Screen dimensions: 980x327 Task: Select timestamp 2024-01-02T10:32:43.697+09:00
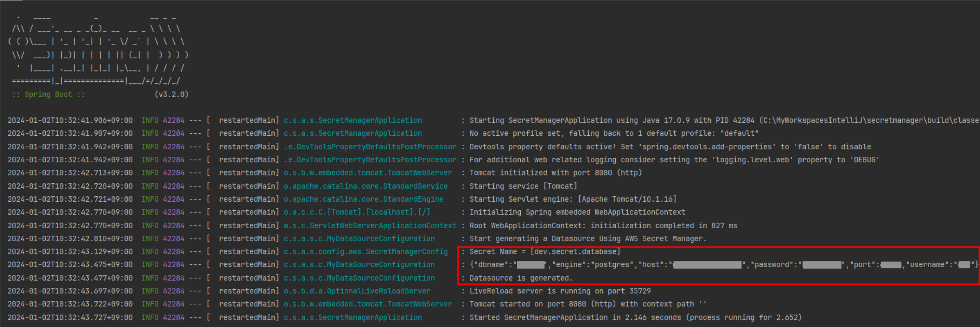click(70, 291)
